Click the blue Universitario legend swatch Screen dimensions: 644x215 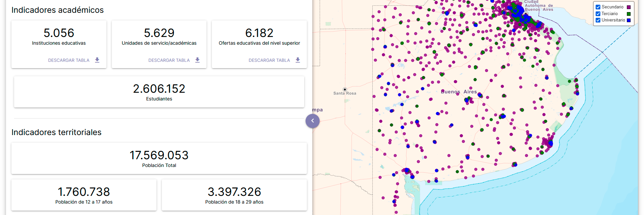click(x=629, y=20)
